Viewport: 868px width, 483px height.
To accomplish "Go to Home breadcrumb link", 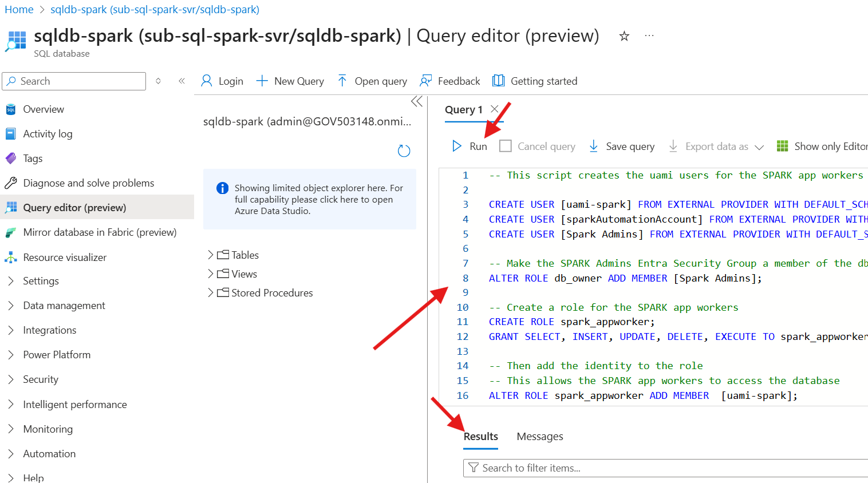I will pyautogui.click(x=19, y=9).
